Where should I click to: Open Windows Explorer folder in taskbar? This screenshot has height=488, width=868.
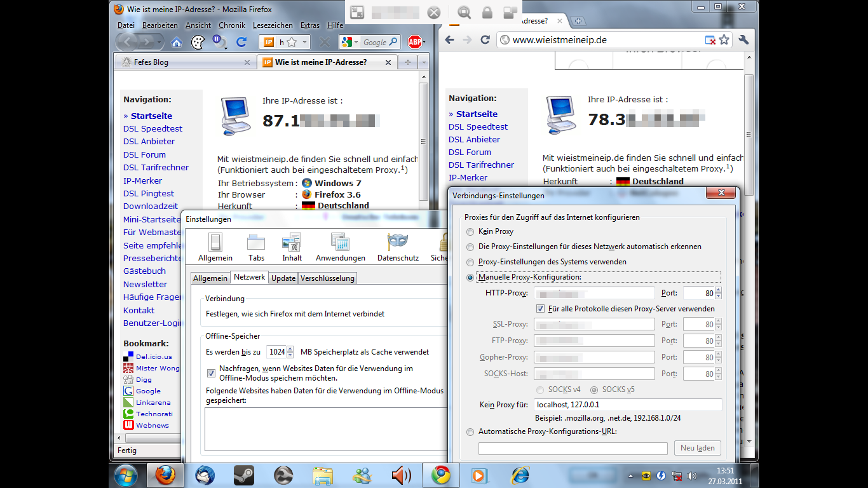[x=323, y=475]
